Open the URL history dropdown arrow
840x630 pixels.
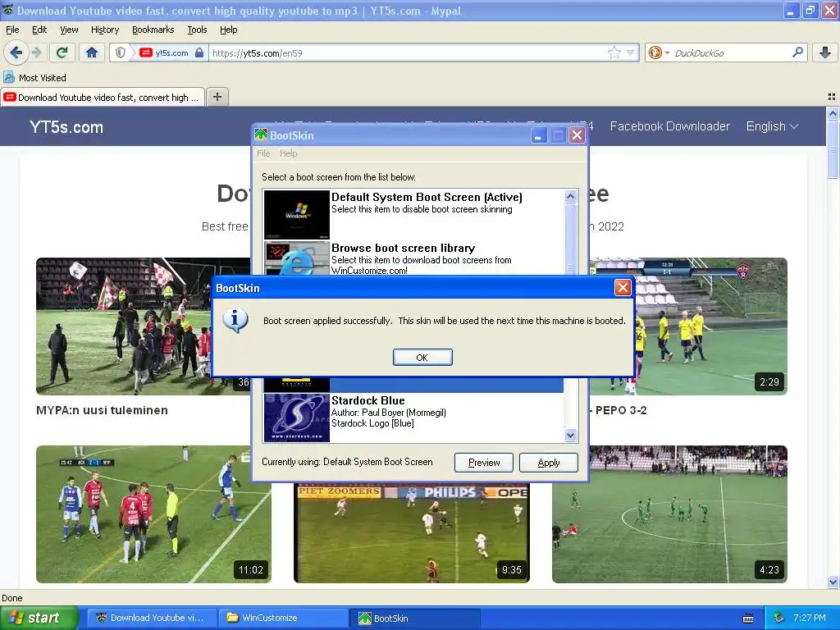(631, 52)
